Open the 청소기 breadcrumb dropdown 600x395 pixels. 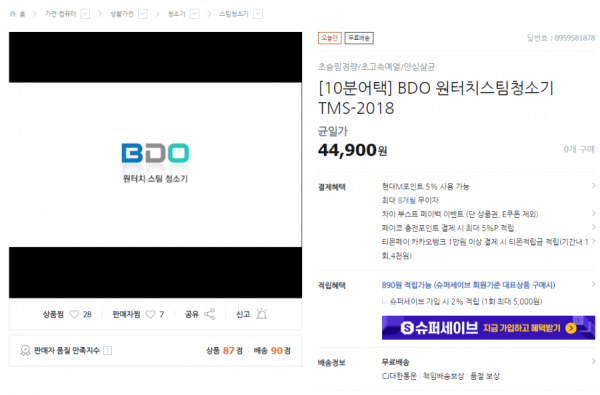click(x=194, y=14)
